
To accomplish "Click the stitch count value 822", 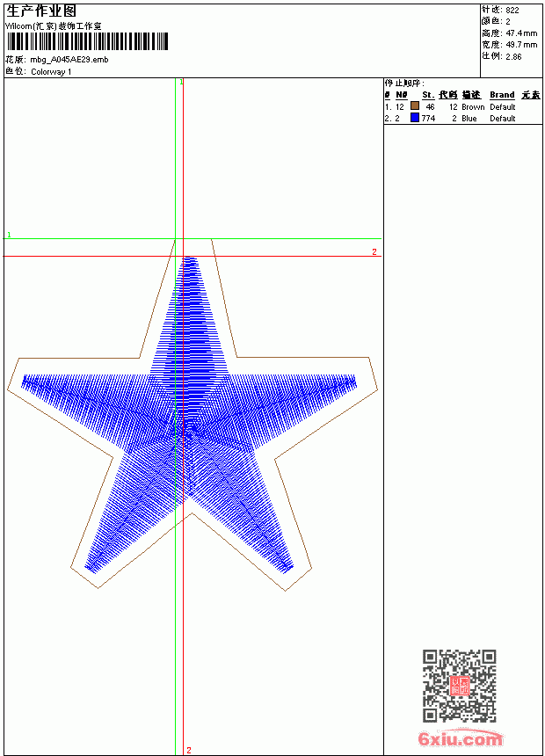I will point(512,11).
